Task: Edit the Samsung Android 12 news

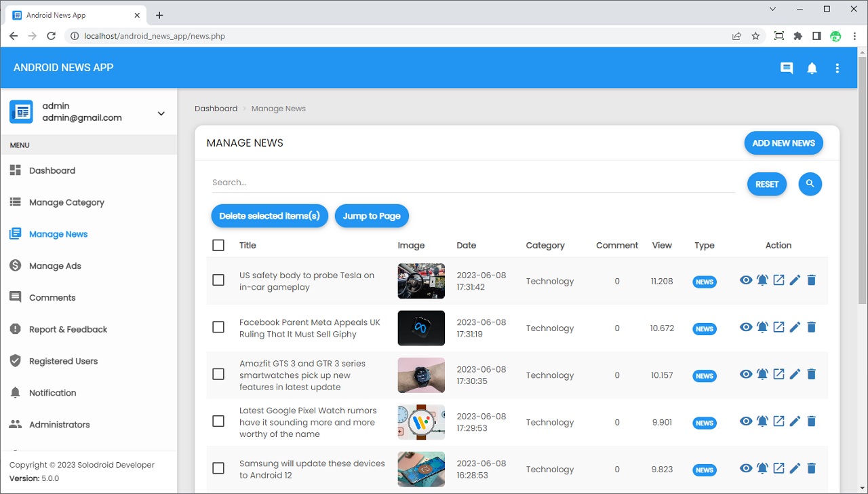Action: [x=795, y=468]
